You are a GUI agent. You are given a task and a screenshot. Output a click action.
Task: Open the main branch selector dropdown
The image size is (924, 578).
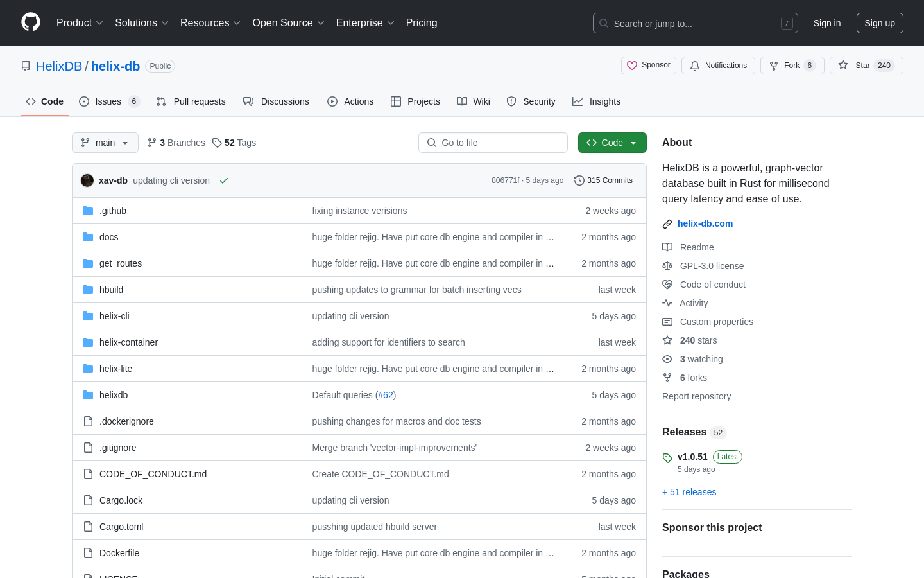coord(105,143)
